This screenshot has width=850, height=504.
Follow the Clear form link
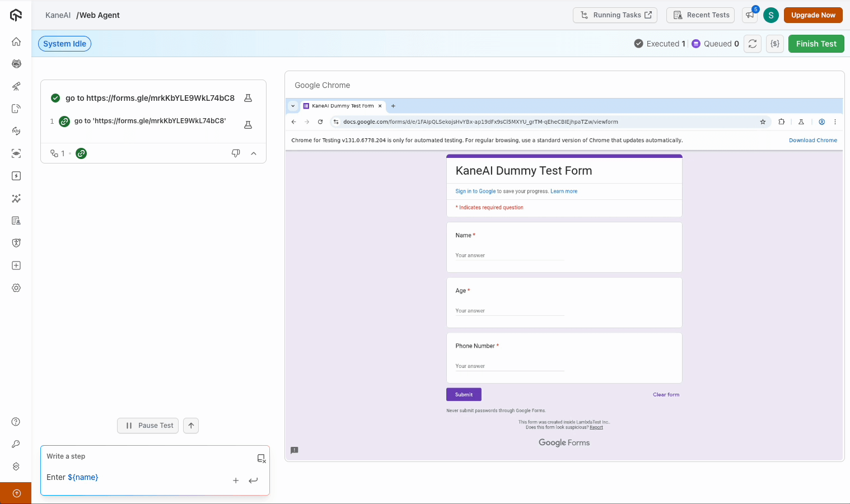tap(666, 395)
